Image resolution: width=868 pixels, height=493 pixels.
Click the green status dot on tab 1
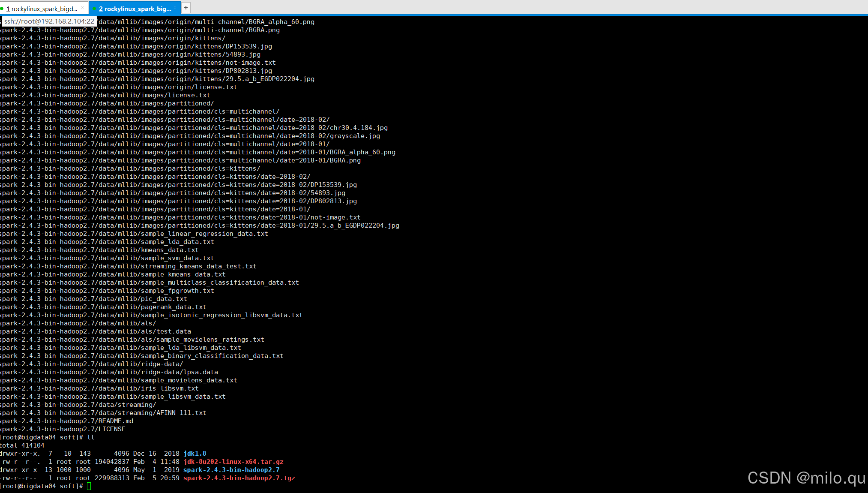click(2, 9)
